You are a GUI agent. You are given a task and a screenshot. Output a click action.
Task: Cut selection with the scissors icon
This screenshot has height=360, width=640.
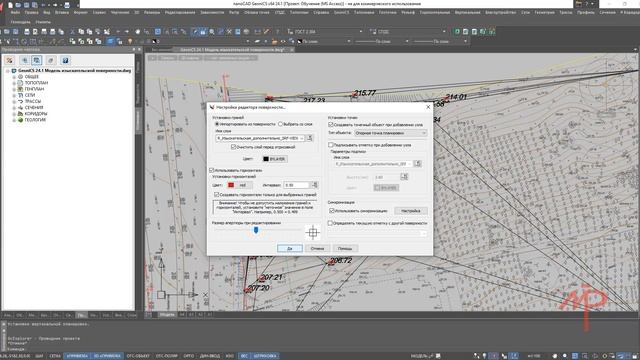tap(72, 31)
